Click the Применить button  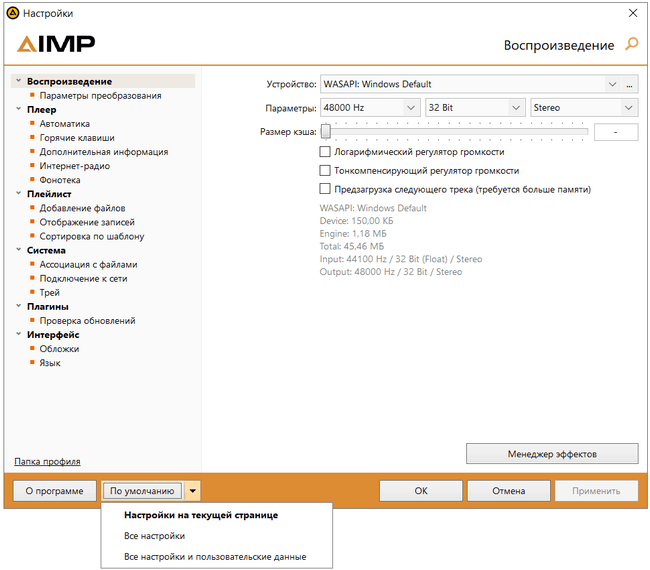[596, 491]
